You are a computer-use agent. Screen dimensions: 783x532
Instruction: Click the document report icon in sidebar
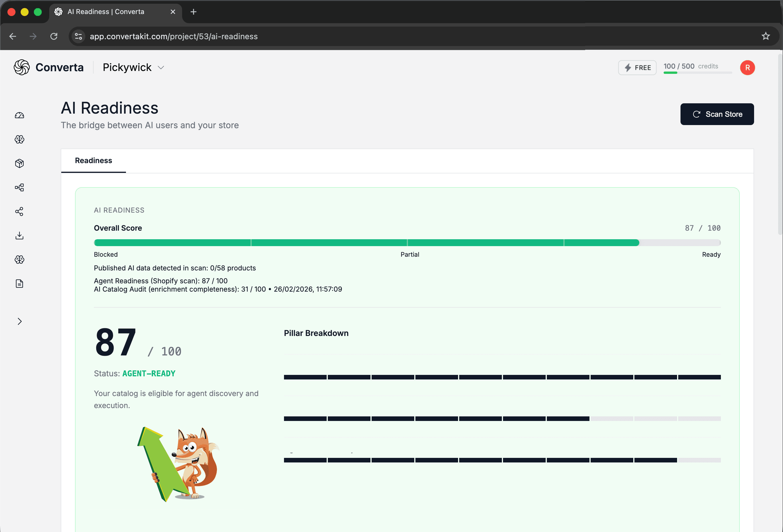19,284
